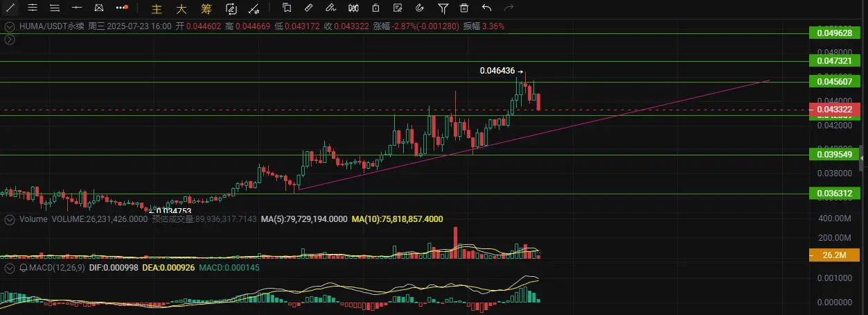Click the MA(10) volume value text
868x315 pixels.
point(397,219)
